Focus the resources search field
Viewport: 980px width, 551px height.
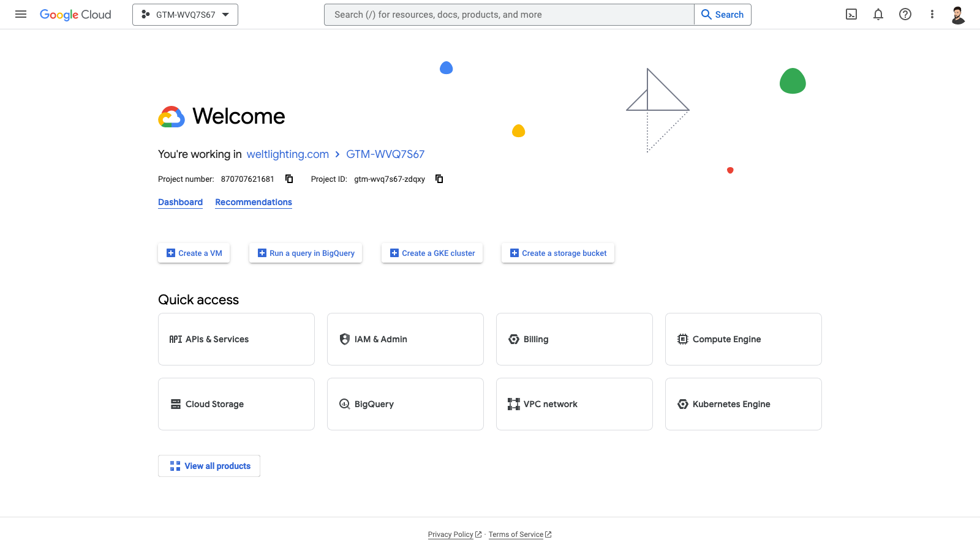(509, 15)
